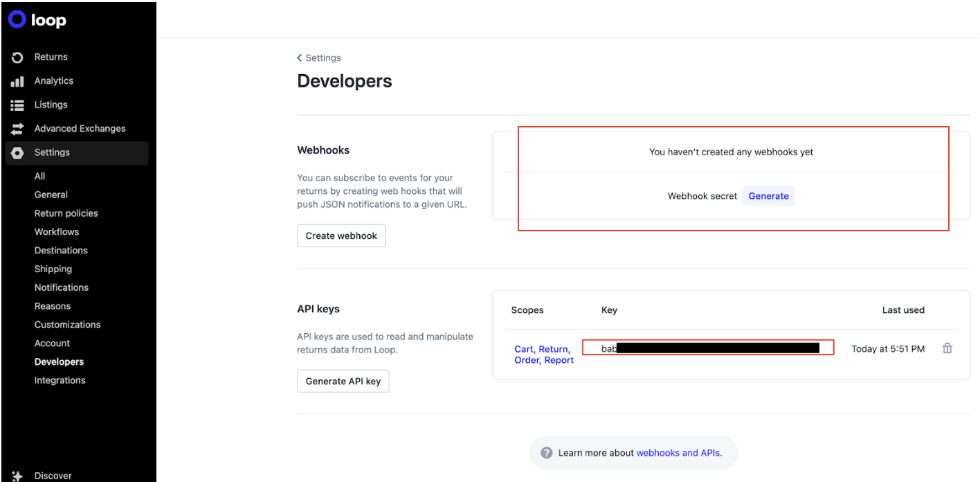Click the question mark help icon

(x=547, y=453)
